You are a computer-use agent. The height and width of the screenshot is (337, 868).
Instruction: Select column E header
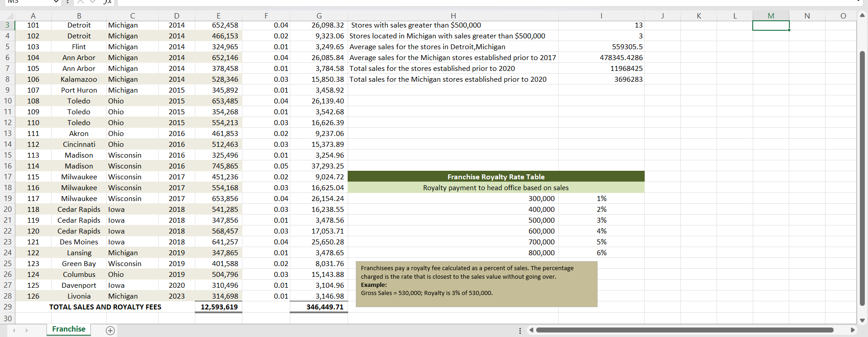pos(218,16)
